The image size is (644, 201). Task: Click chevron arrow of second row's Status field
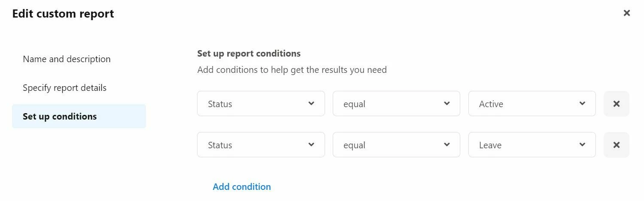click(311, 144)
